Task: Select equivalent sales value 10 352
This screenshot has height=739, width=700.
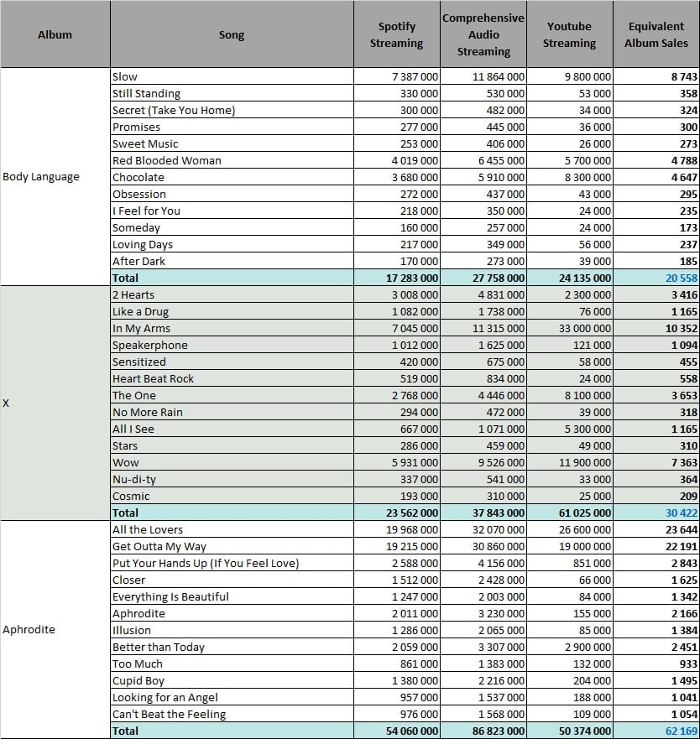Action: [656, 328]
